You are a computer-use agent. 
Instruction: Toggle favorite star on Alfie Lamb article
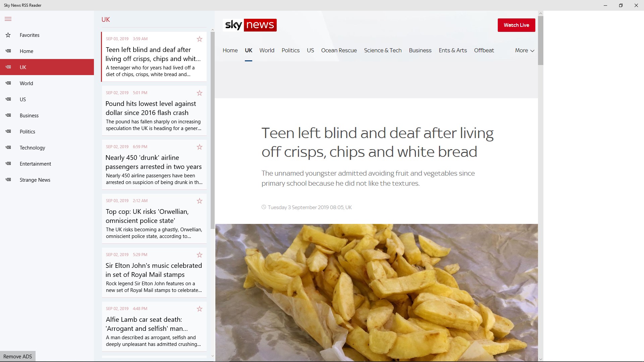pyautogui.click(x=200, y=309)
